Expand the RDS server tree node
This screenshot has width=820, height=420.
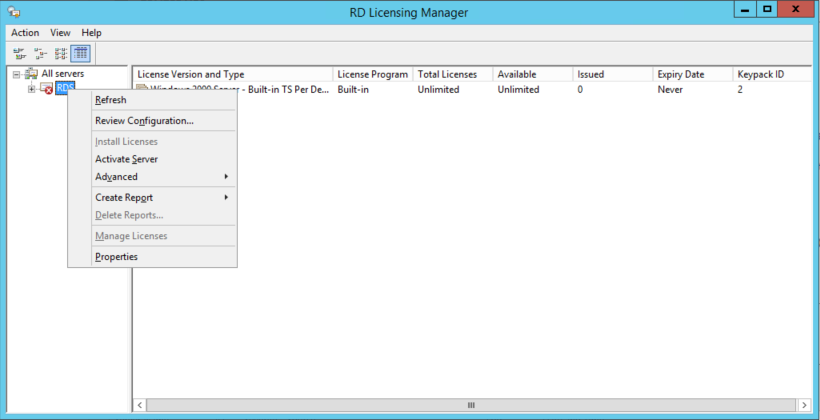click(32, 89)
